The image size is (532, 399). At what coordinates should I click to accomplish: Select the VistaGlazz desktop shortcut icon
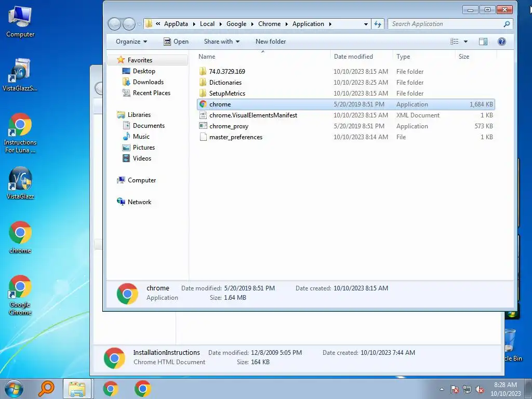pyautogui.click(x=20, y=182)
